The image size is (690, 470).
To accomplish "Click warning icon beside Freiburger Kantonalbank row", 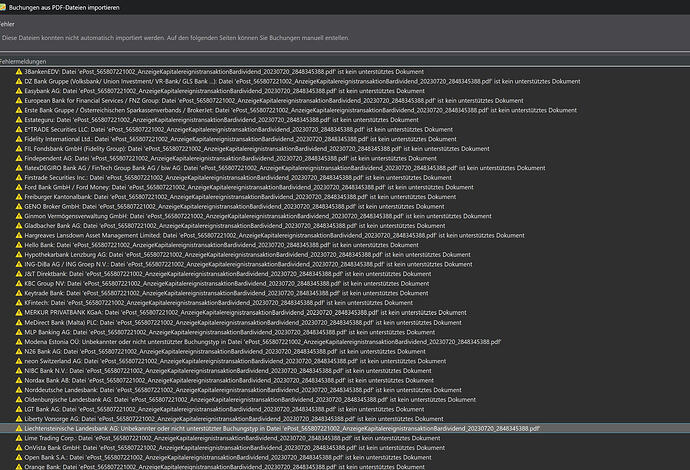I will [18, 197].
